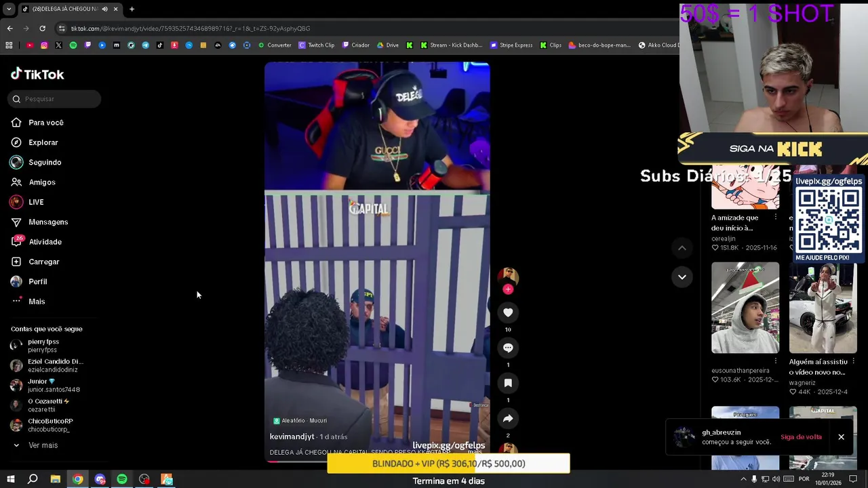Open the pierry fpss account
This screenshot has width=868, height=488.
36,346
